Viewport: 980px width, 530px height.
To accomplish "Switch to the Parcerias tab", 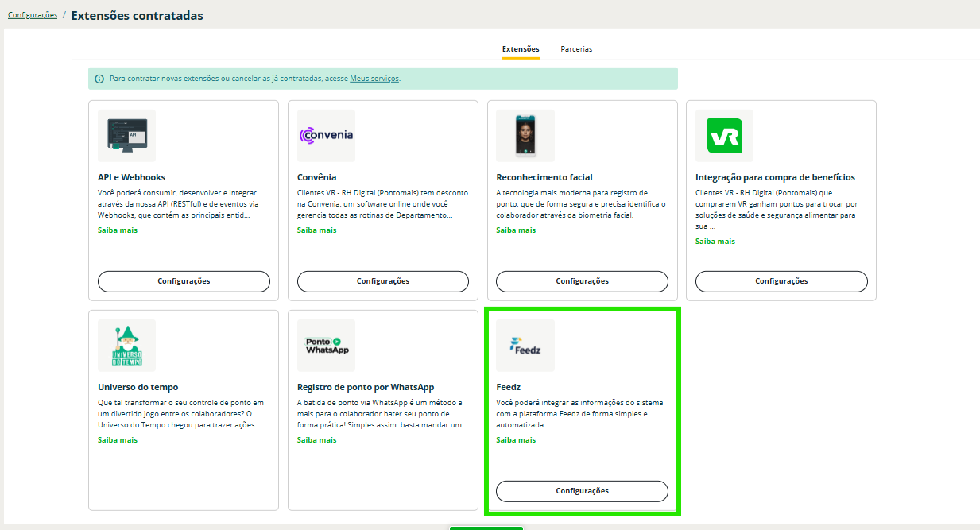I will coord(576,49).
